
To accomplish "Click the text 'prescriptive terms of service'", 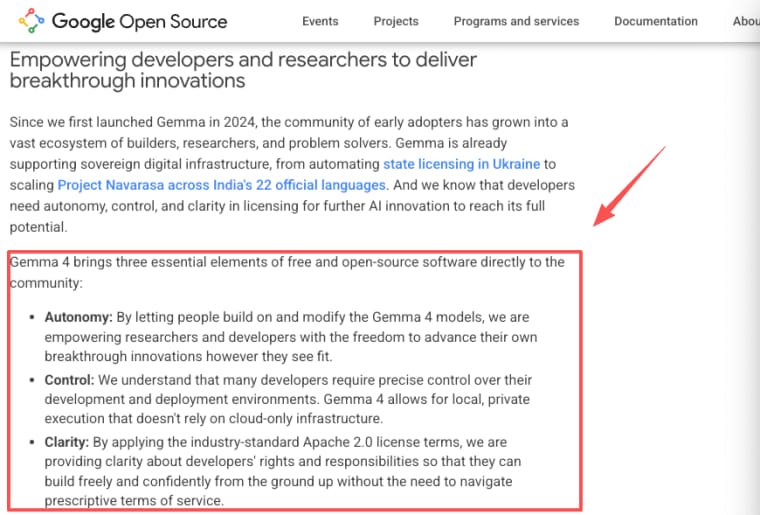I will [133, 500].
